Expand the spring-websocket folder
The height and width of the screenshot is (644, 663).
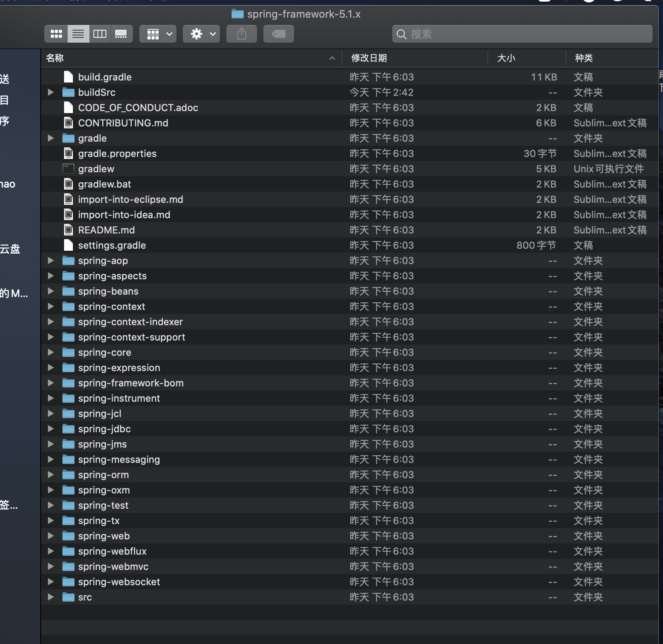[51, 582]
